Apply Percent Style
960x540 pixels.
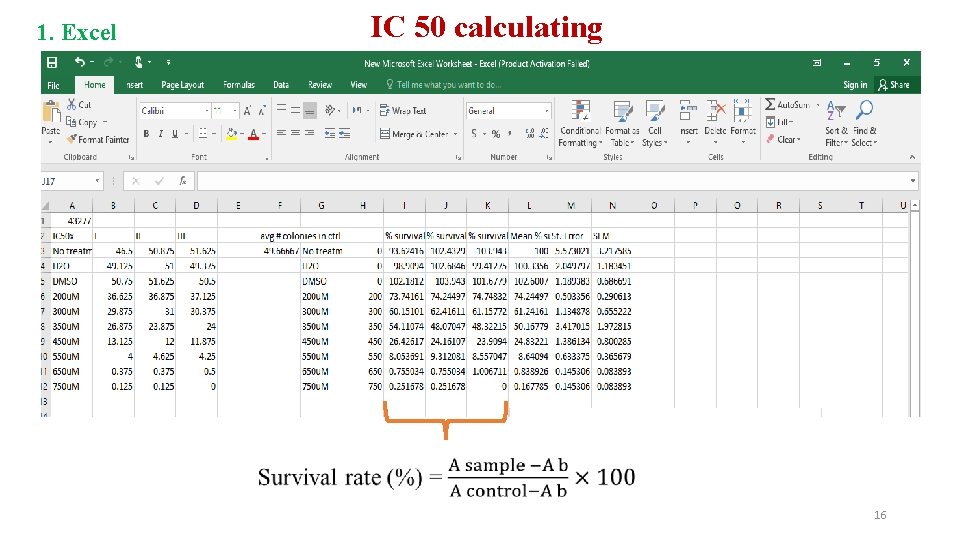click(496, 133)
